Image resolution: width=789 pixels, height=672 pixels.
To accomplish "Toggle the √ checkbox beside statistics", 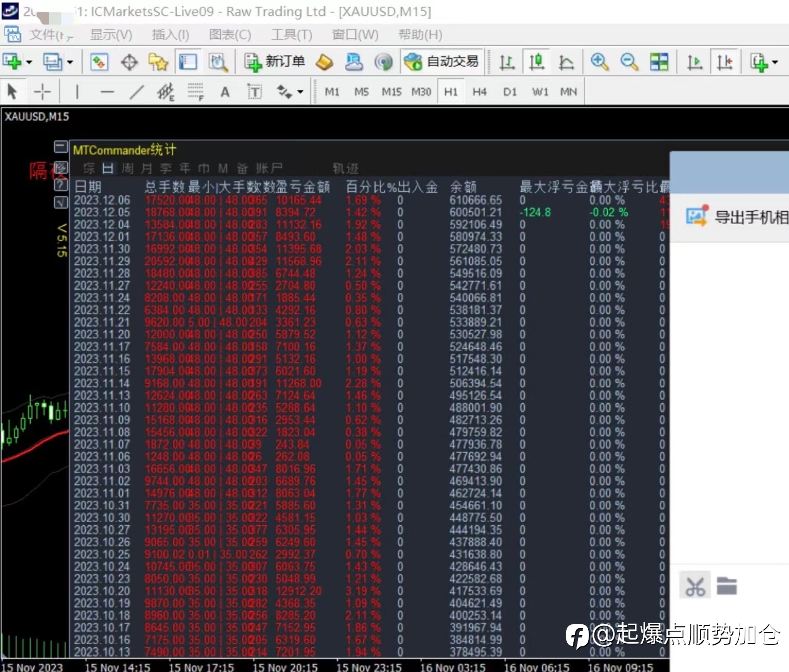I will [61, 203].
